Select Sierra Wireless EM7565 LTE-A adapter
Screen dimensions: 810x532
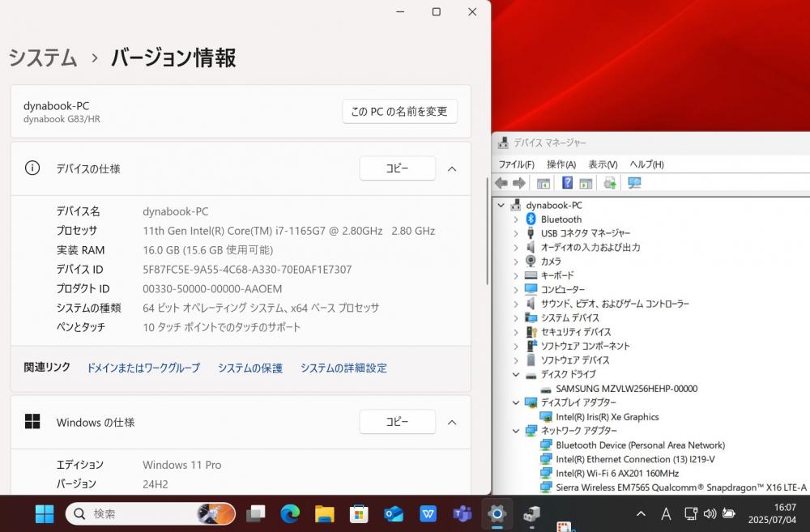coord(681,487)
